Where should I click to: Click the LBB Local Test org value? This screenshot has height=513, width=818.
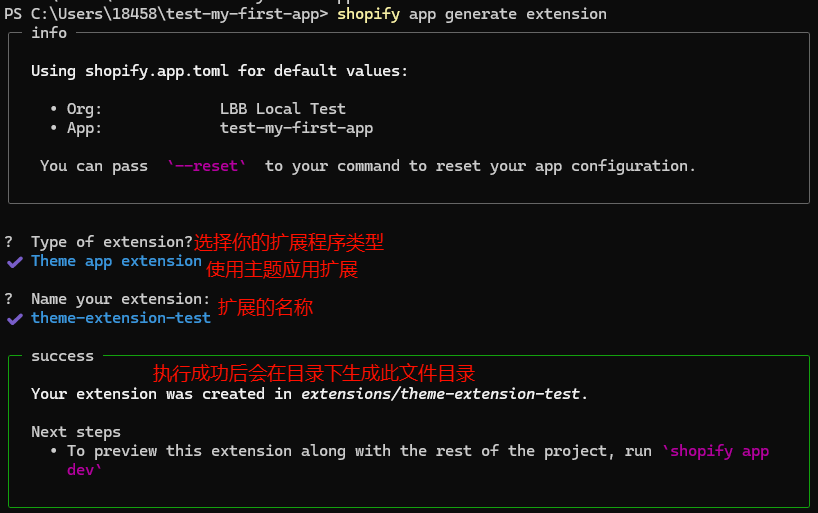click(282, 109)
